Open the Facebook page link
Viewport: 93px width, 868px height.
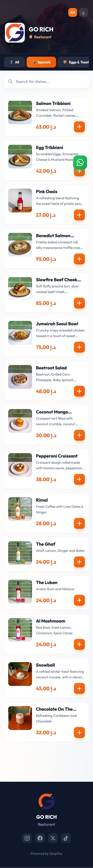(40, 838)
